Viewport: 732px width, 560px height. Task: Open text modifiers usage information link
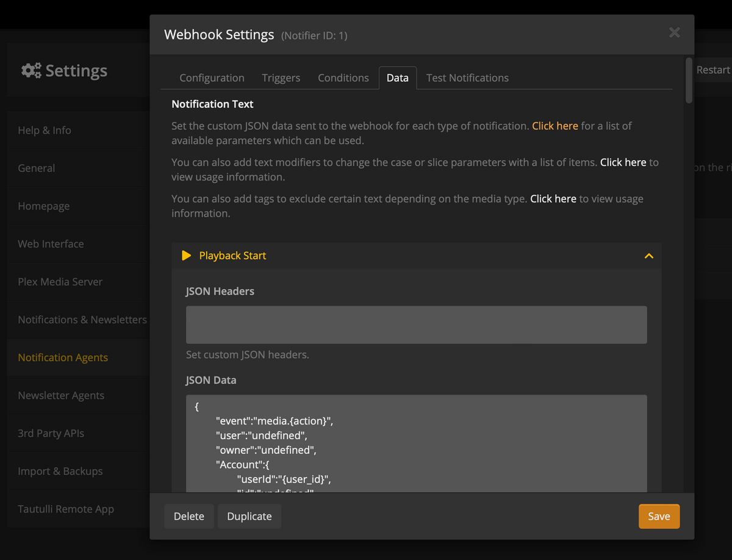(x=623, y=162)
